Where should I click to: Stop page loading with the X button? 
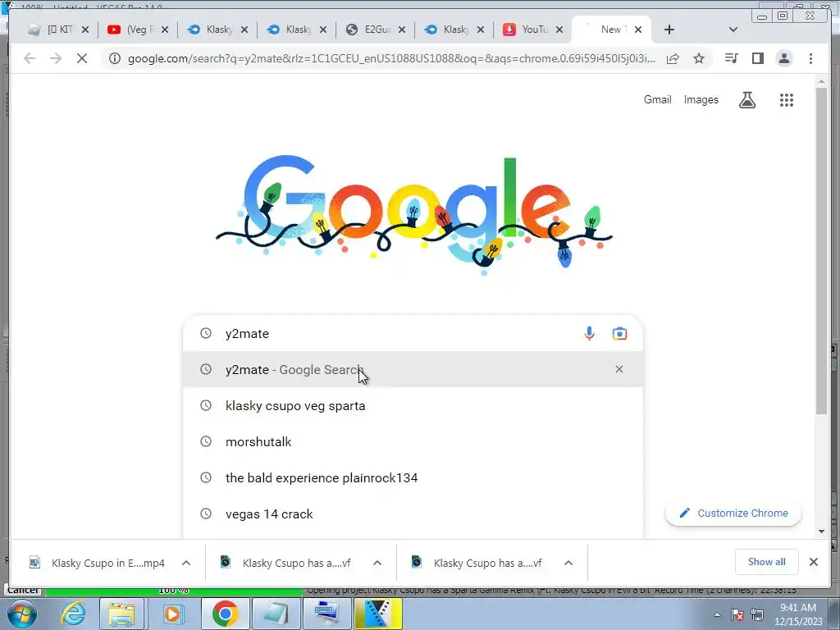click(x=82, y=58)
